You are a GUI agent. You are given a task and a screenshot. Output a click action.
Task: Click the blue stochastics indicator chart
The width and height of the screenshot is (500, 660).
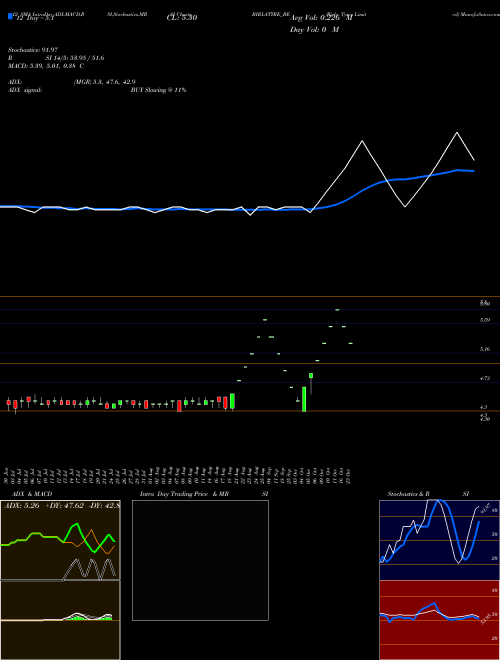pyautogui.click(x=439, y=540)
